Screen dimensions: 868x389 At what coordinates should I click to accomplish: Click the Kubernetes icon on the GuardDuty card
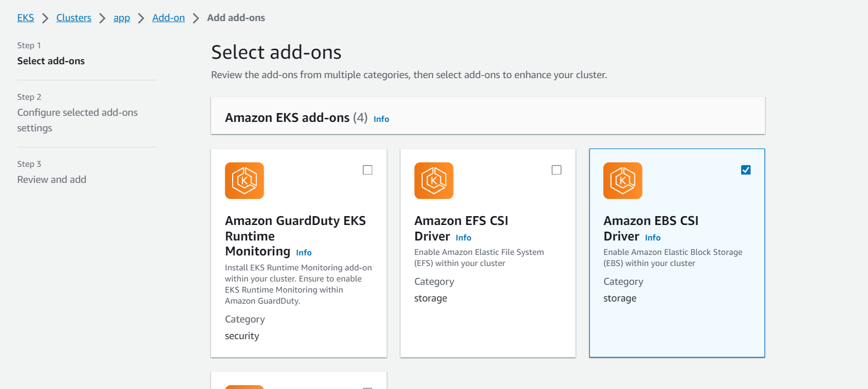(244, 181)
